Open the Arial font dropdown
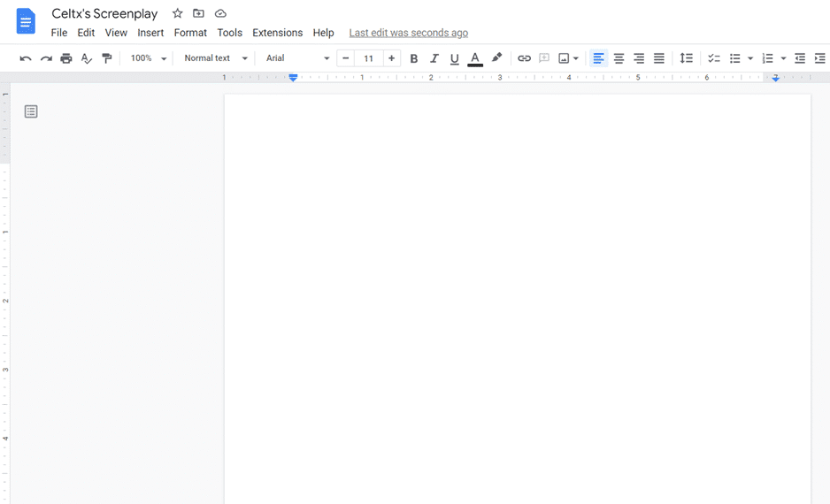This screenshot has height=504, width=830. point(297,58)
